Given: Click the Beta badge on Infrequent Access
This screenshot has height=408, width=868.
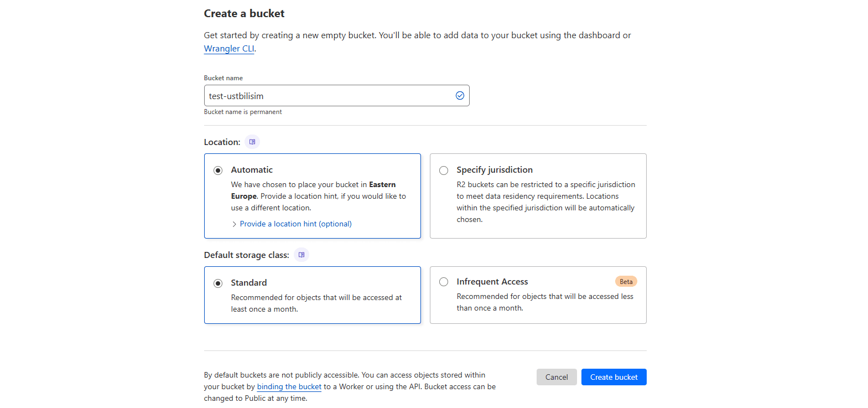Looking at the screenshot, I should [626, 282].
